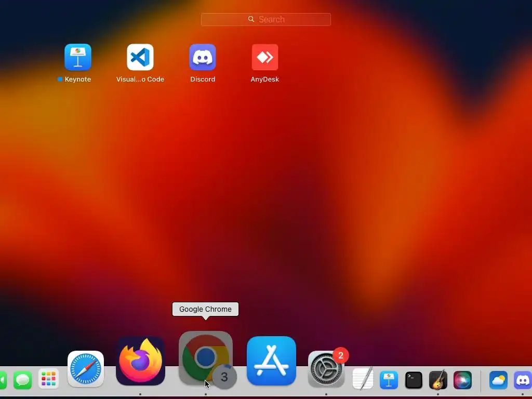Open System Preferences with badge 2
The image size is (532, 399).
pyautogui.click(x=326, y=369)
